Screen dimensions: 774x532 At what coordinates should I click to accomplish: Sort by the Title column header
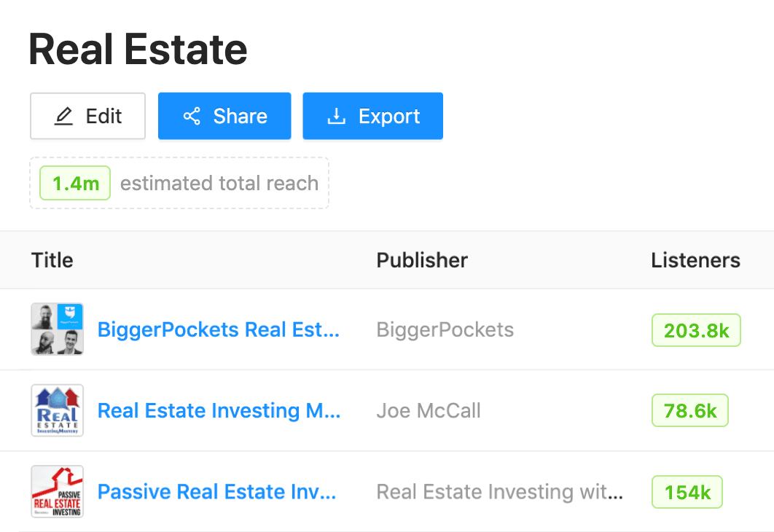(52, 260)
